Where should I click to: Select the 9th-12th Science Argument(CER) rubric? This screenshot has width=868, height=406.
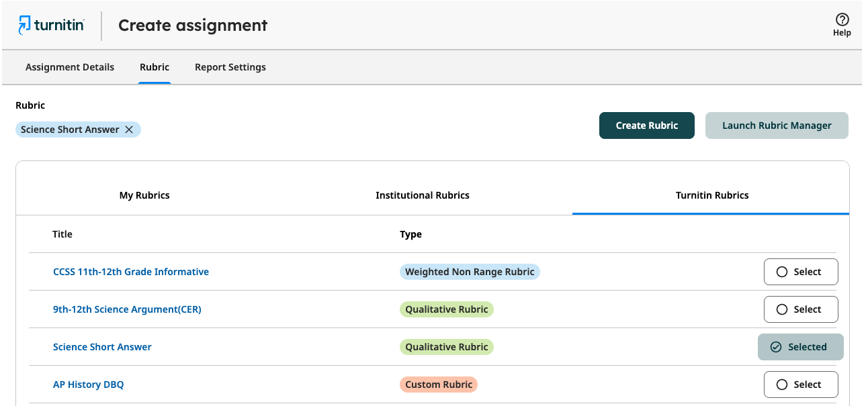point(800,309)
